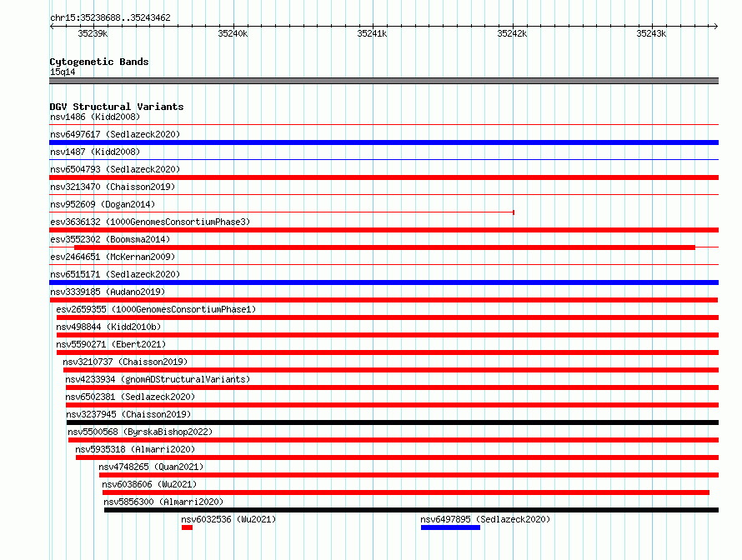Click the nsv952609 (Dogan2014) label
The image size is (742, 560).
(x=103, y=204)
